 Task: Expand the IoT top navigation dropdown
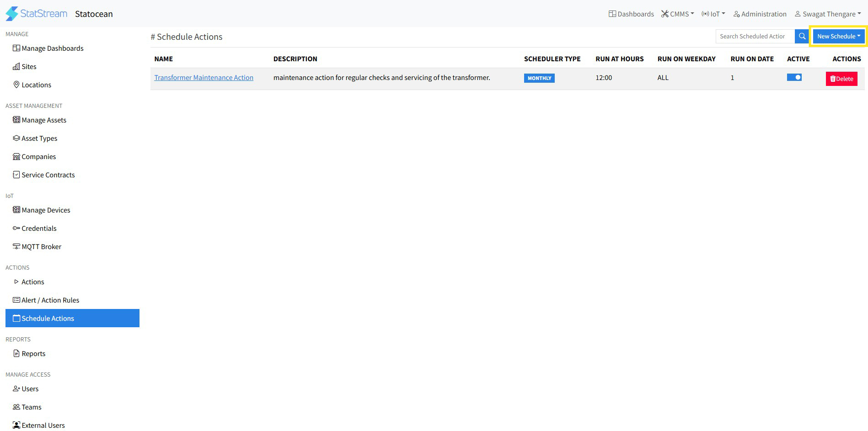click(713, 14)
